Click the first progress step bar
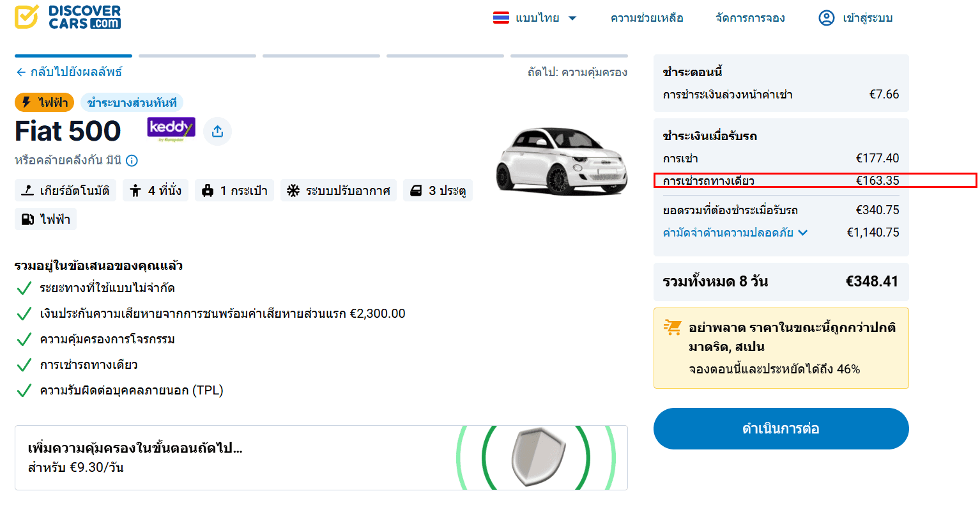Viewport: 980px width, 507px height. point(73,56)
